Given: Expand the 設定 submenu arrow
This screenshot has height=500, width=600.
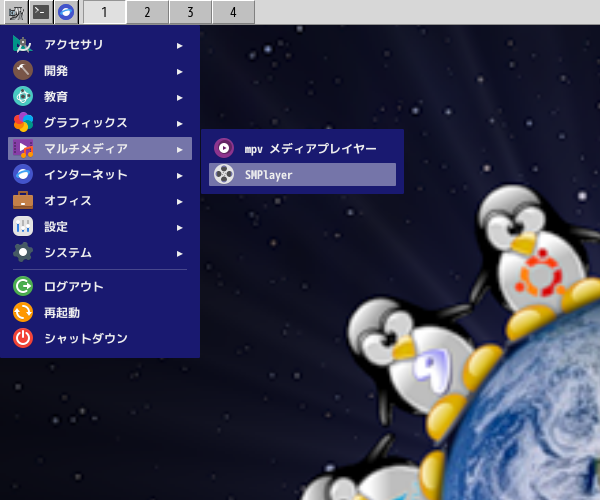Looking at the screenshot, I should pyautogui.click(x=179, y=228).
